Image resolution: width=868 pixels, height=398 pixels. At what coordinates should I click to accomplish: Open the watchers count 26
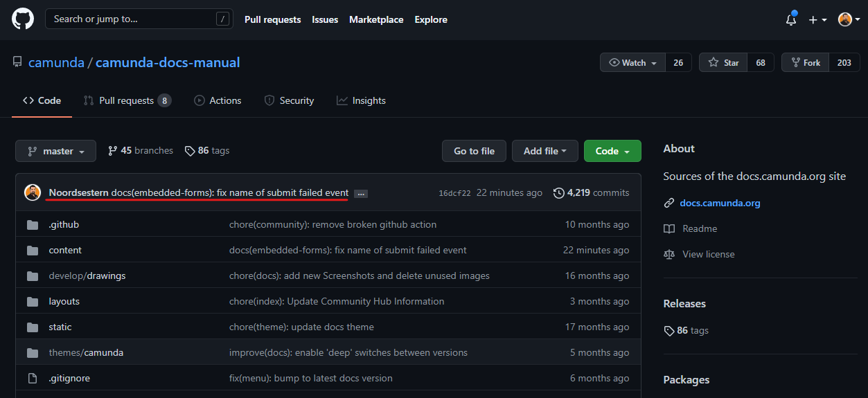[678, 62]
